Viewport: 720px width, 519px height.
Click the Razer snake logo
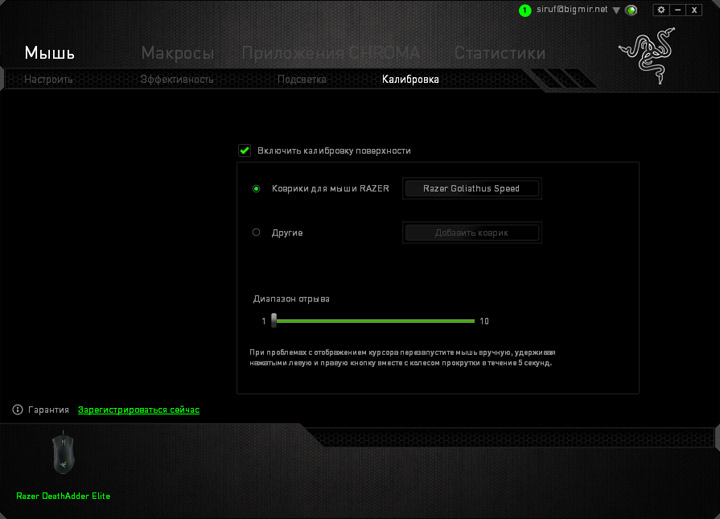pyautogui.click(x=648, y=55)
